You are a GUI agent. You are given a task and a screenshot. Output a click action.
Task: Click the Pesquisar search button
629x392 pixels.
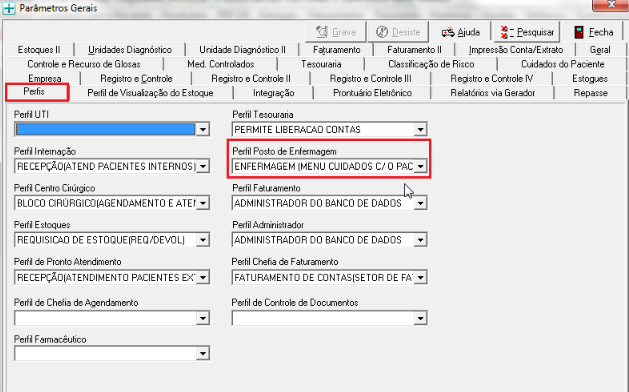[527, 32]
